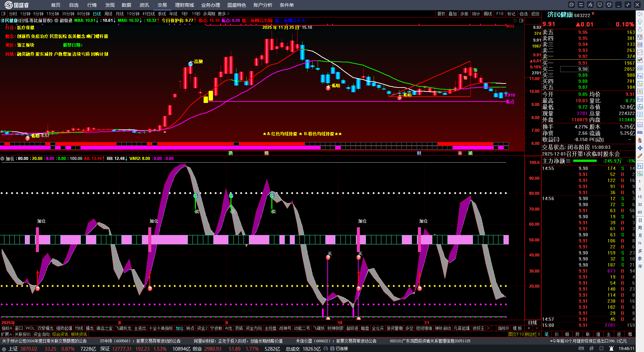Click the up arrow icon in right sidebar
The width and height of the screenshot is (644, 352).
point(640,21)
